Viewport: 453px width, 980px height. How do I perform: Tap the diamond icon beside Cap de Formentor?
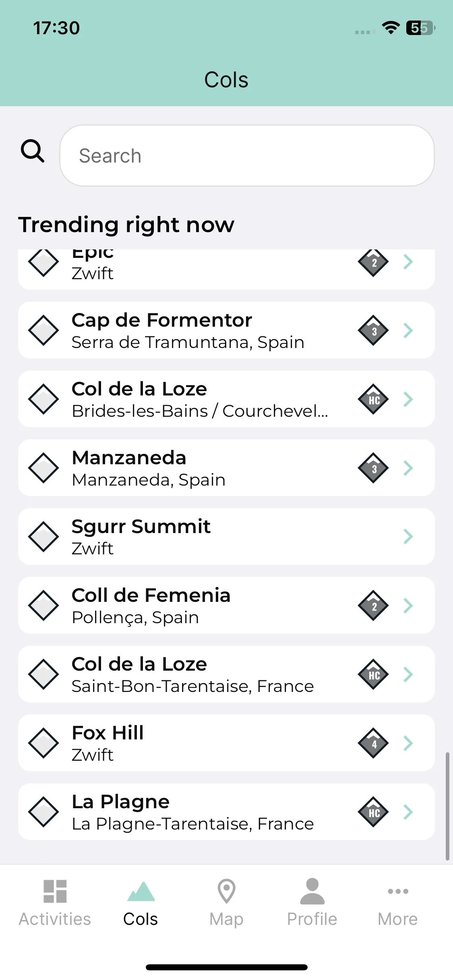coord(43,330)
